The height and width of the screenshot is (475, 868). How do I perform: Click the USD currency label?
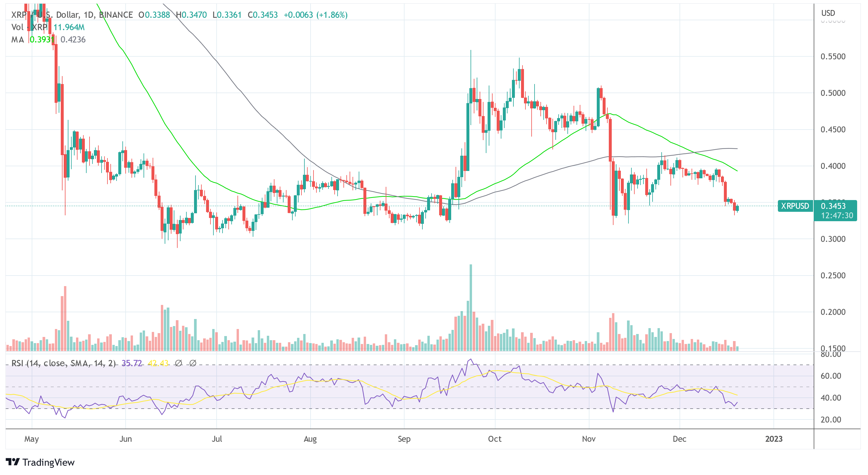[828, 13]
